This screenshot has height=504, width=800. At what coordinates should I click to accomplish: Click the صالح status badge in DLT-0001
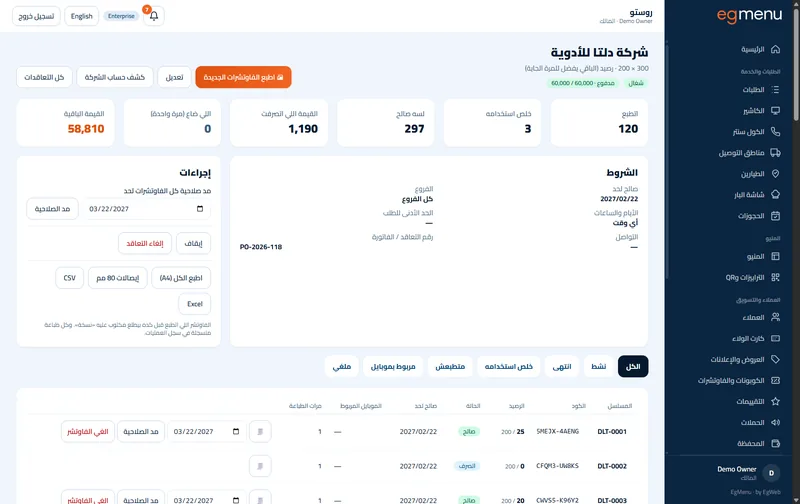469,432
